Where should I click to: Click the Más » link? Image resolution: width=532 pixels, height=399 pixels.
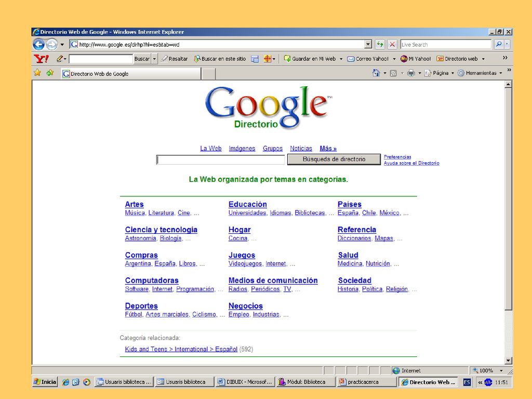pos(328,148)
